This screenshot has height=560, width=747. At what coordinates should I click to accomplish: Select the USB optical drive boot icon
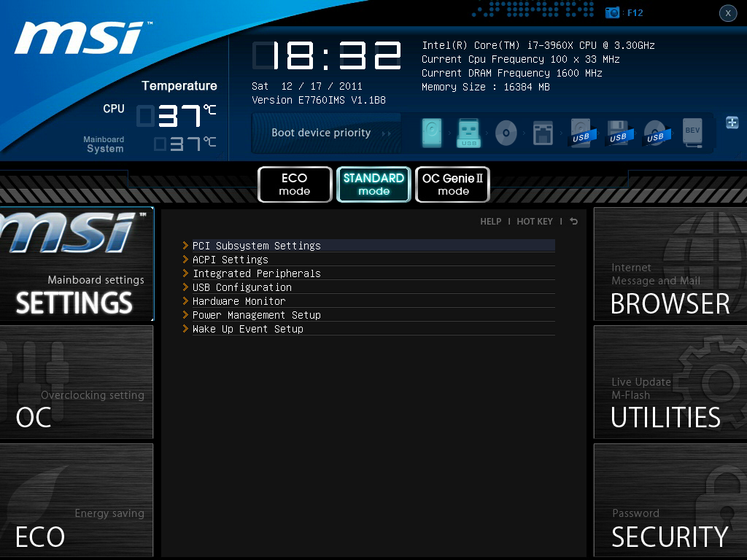coord(656,133)
